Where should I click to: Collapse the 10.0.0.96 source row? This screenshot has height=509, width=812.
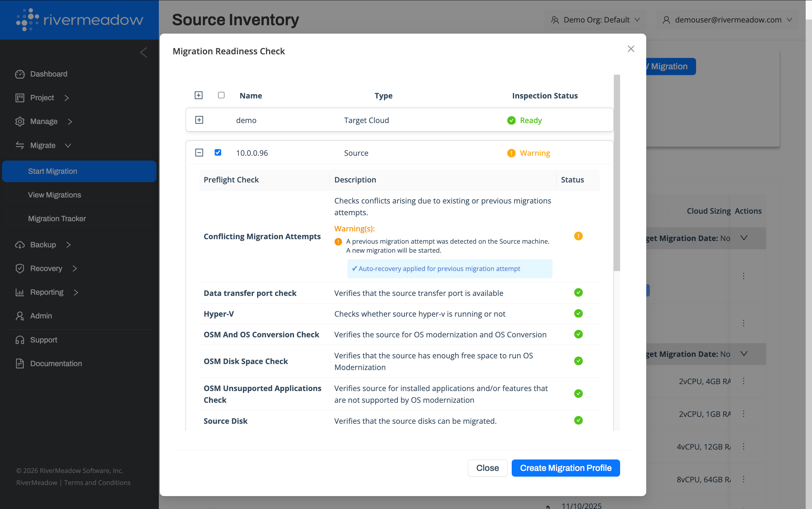(199, 152)
